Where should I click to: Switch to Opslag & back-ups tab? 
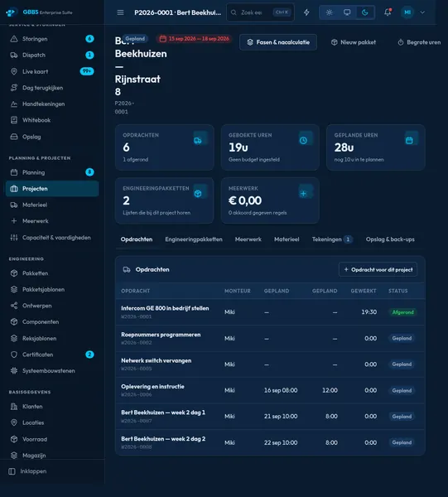click(x=390, y=239)
